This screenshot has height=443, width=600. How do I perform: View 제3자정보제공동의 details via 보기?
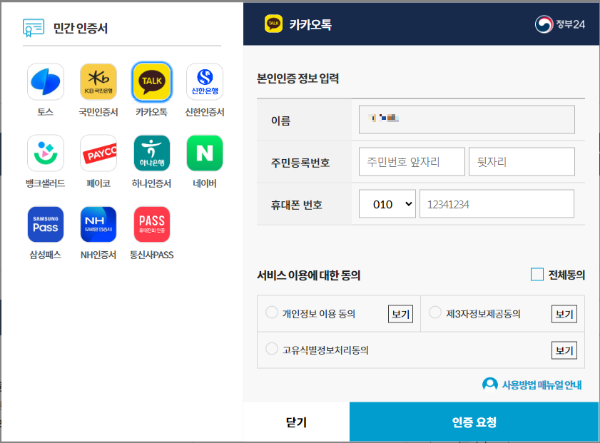point(564,314)
